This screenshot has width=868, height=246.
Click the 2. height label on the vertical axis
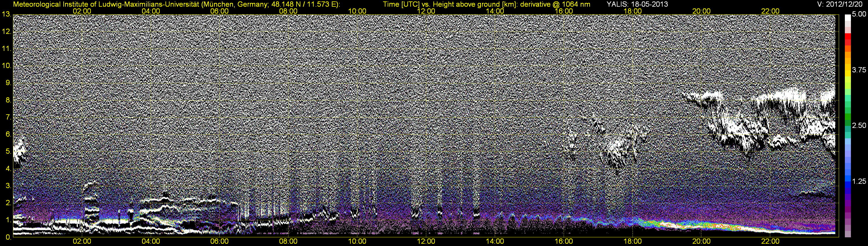click(8, 203)
